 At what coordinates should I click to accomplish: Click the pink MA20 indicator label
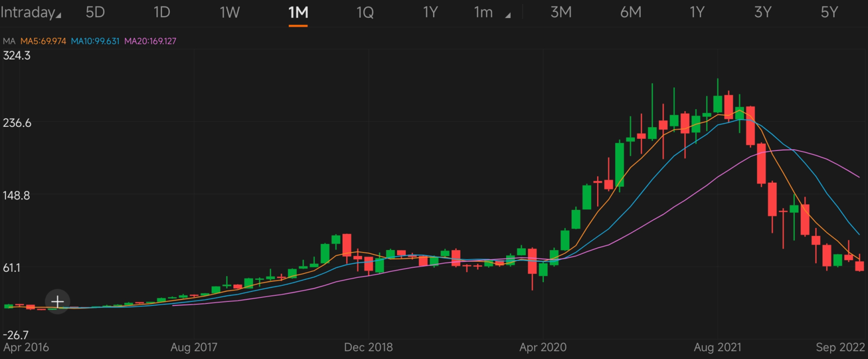point(150,41)
